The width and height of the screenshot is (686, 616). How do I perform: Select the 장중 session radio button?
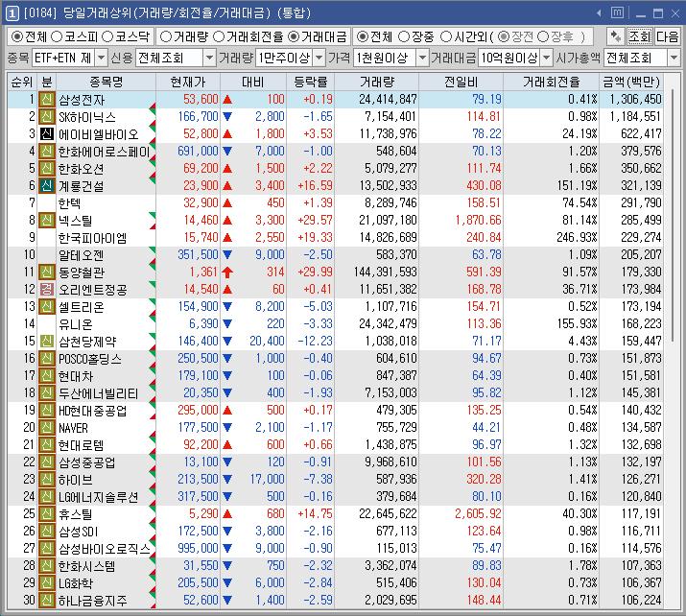click(x=404, y=36)
